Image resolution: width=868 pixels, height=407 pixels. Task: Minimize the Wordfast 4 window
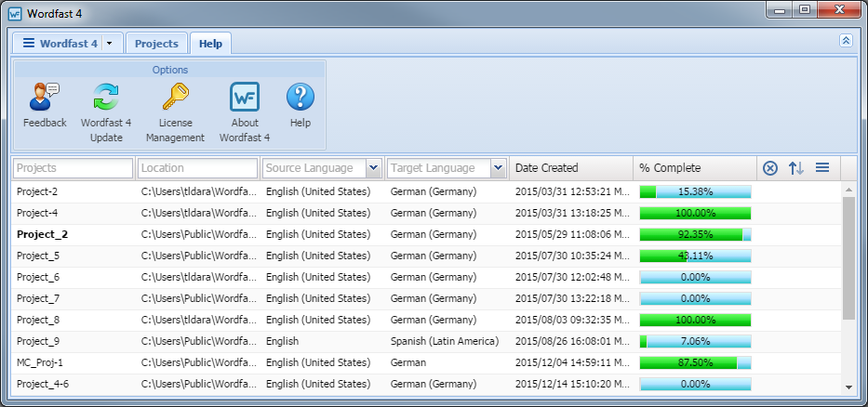click(780, 9)
